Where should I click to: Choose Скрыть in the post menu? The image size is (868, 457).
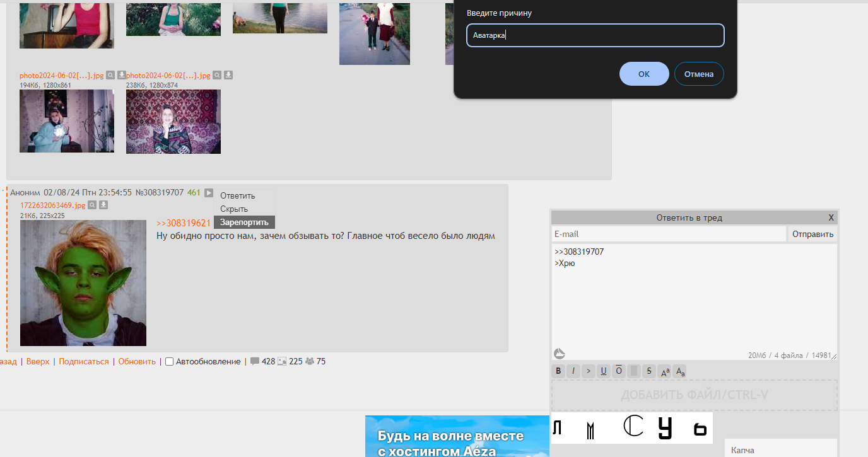[234, 209]
